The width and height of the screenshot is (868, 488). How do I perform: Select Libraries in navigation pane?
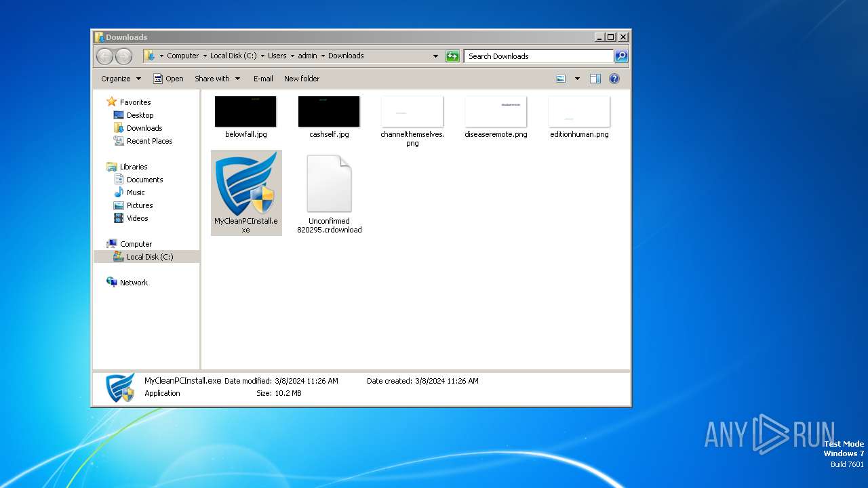coord(134,167)
